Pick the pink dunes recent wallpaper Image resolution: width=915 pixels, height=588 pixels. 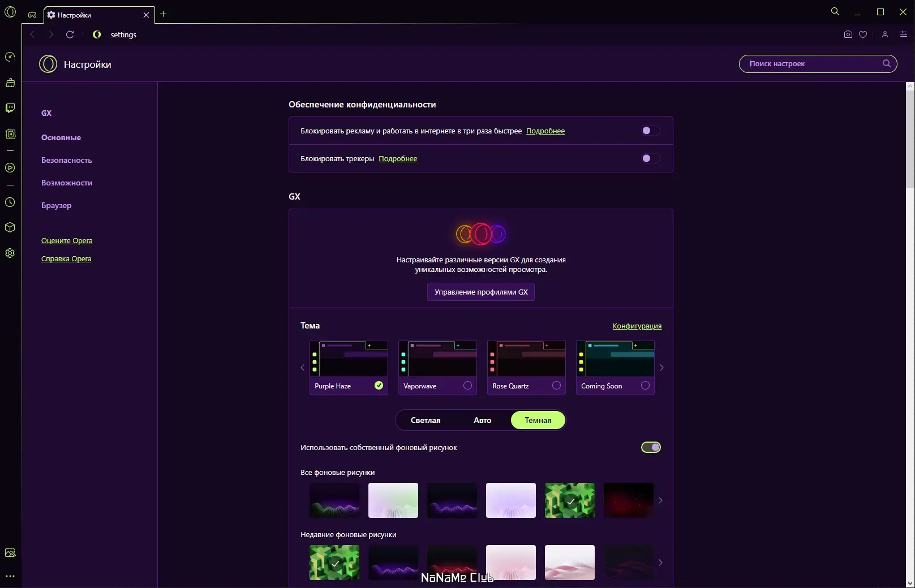point(570,563)
